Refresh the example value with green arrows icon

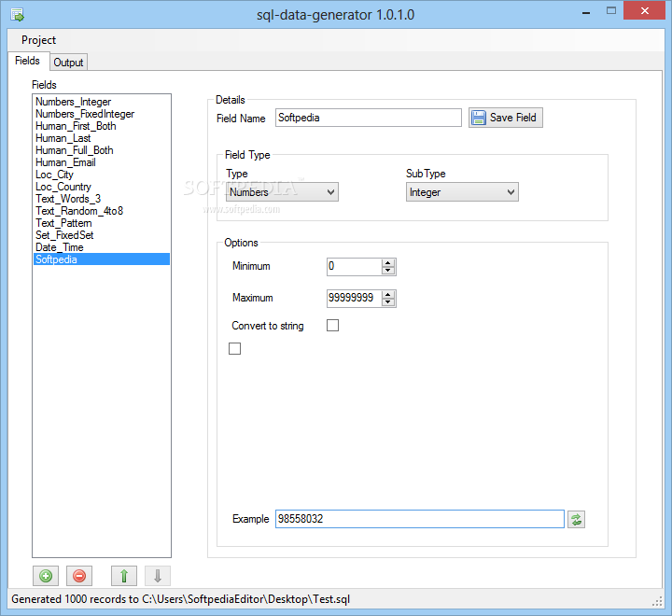tap(577, 520)
